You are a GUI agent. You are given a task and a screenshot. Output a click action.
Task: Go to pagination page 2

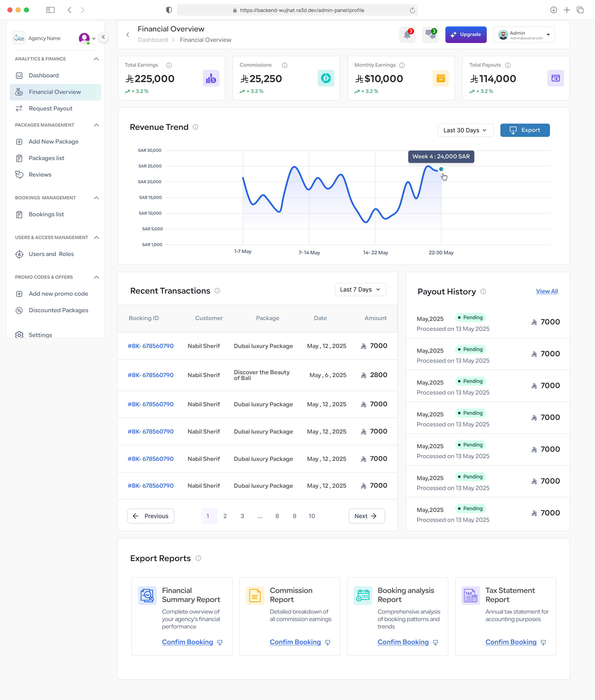point(225,516)
